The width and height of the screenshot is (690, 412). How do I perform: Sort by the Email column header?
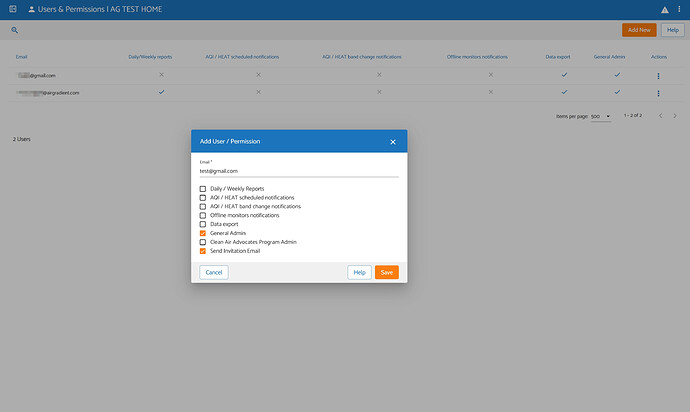22,57
